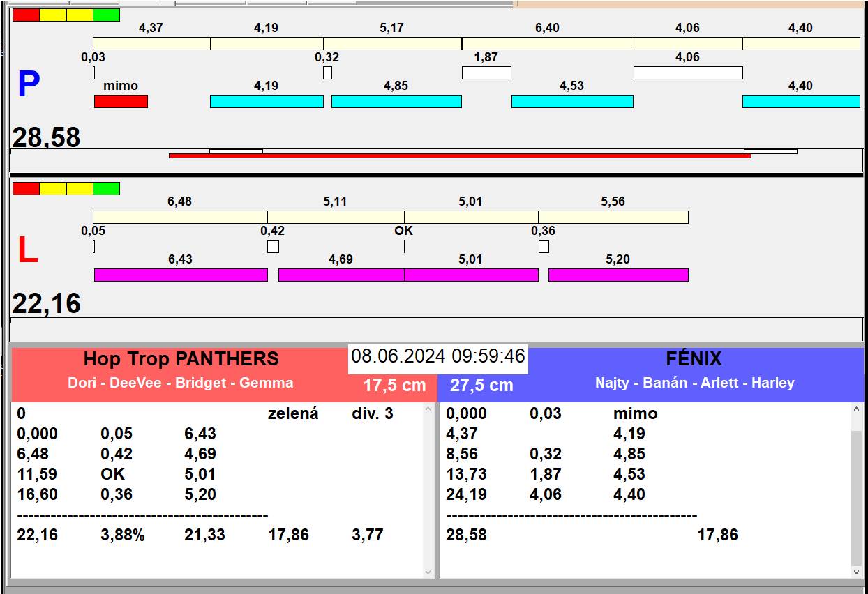
Task: Click the 16,60 value in the Panthers results
Action: [x=37, y=494]
